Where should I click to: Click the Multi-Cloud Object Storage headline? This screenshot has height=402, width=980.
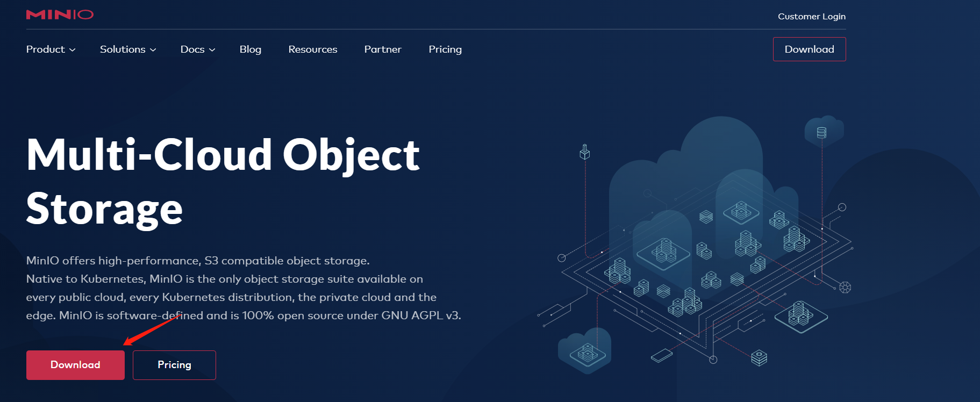tap(223, 182)
